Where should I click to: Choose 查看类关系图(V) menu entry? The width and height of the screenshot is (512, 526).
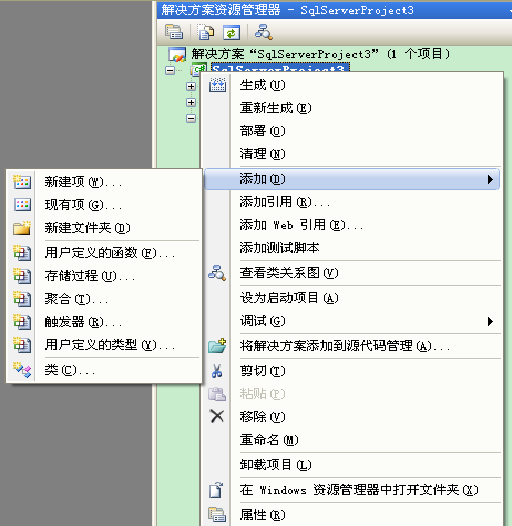[352, 273]
